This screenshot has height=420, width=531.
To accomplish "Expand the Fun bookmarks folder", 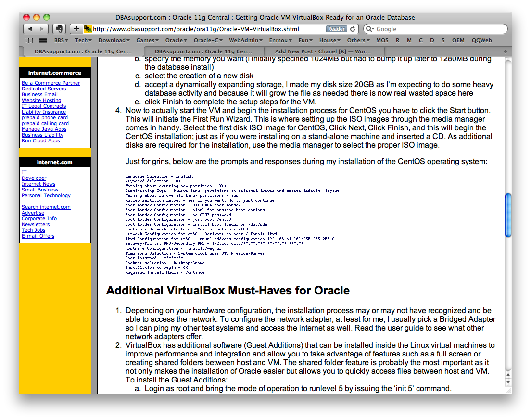I will [305, 40].
